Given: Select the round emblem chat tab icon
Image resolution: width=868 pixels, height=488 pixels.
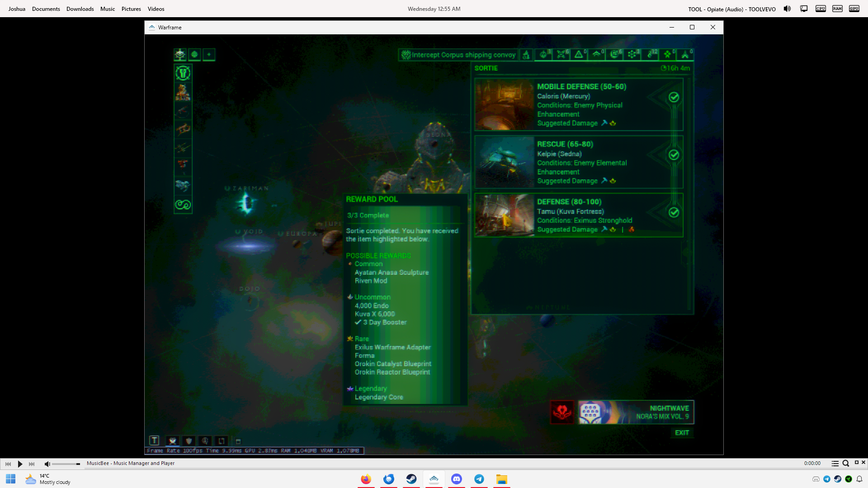Looking at the screenshot, I should 205,441.
